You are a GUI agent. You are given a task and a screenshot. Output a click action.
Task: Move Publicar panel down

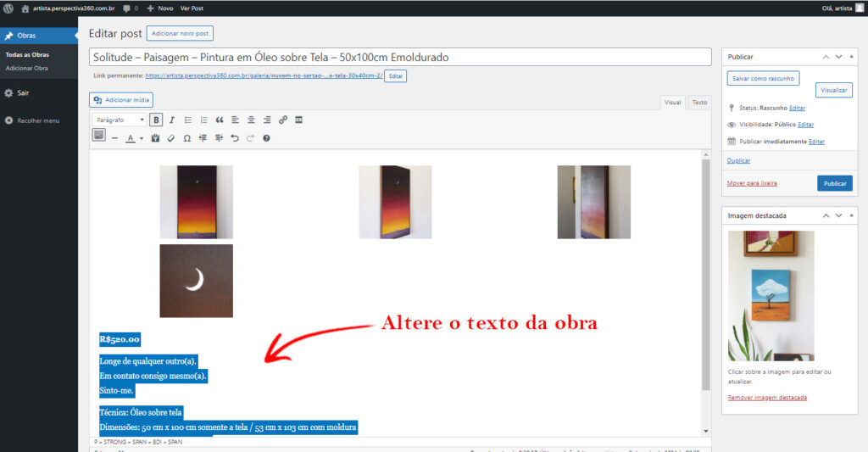(838, 57)
